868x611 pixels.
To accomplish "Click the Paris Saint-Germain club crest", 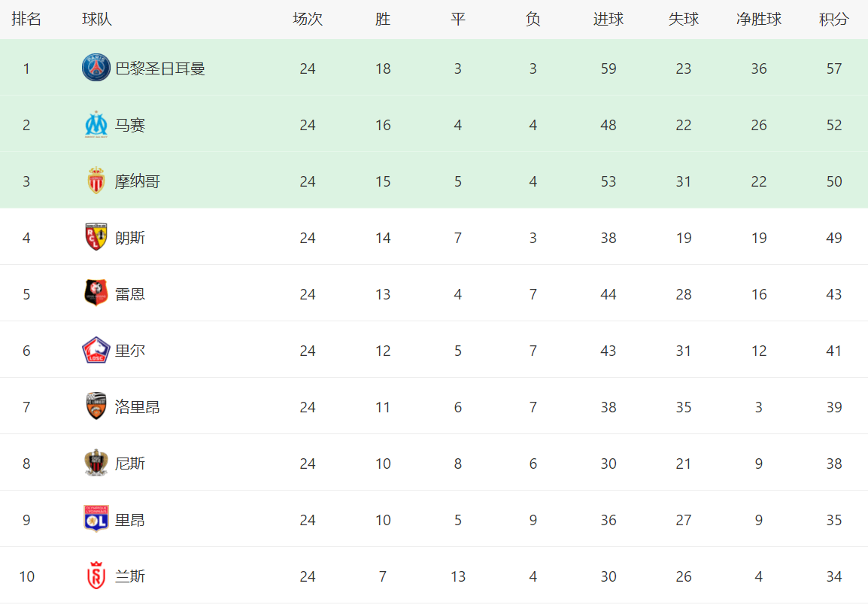I will pyautogui.click(x=96, y=68).
